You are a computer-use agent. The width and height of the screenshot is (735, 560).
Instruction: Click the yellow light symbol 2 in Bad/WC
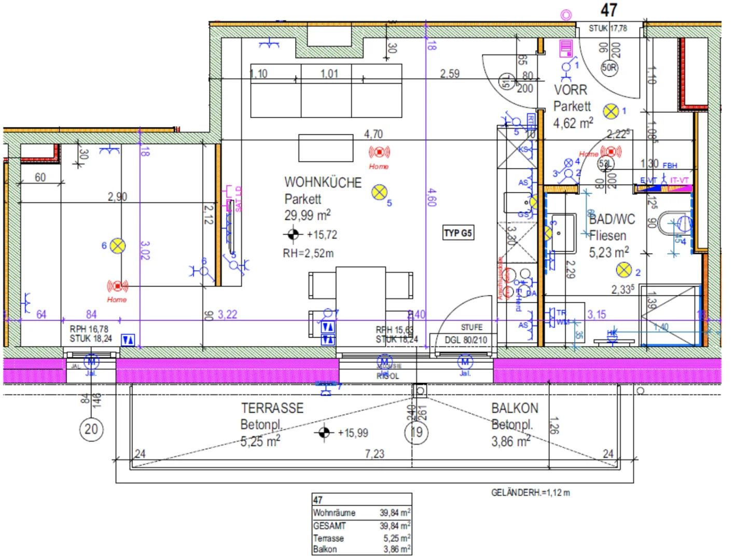coord(623,270)
